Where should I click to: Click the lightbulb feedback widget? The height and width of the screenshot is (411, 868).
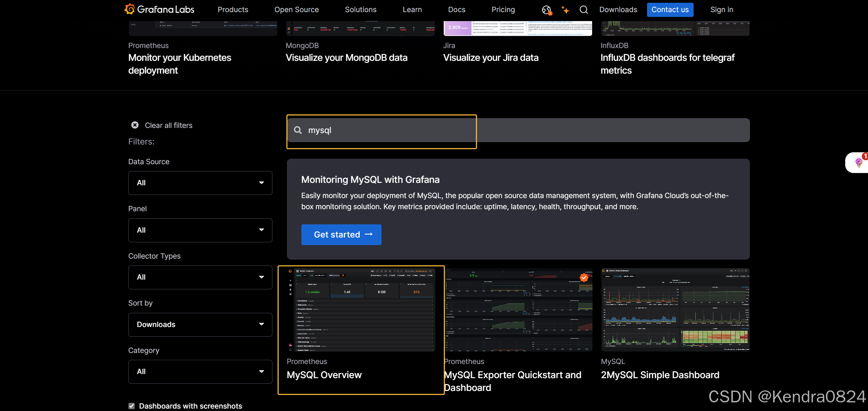(x=858, y=162)
